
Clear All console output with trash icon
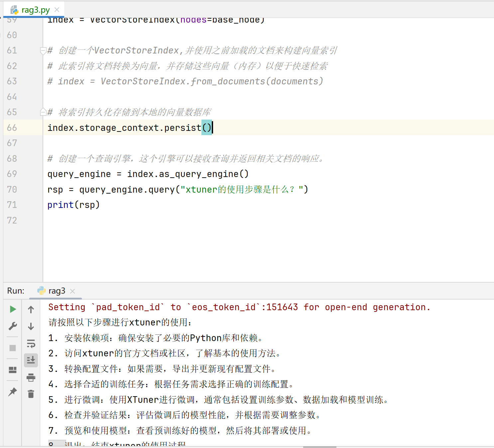coord(31,394)
